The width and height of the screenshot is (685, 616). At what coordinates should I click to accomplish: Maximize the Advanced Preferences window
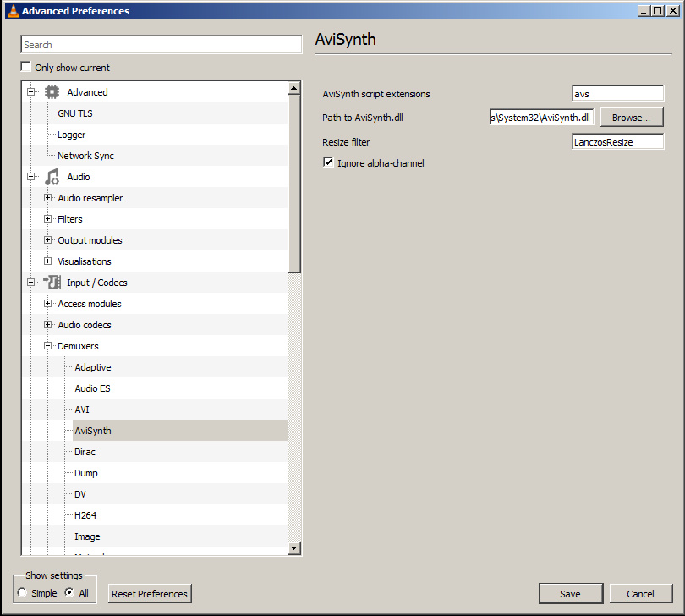tap(657, 11)
